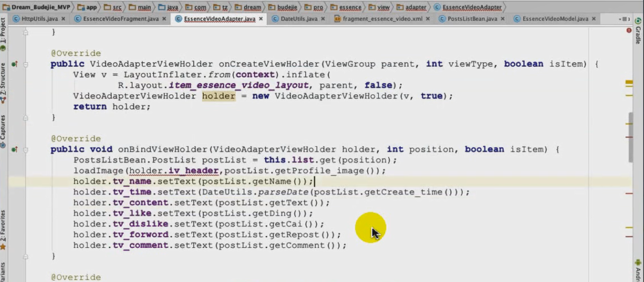Collapse the onBindViewHolder method fold
644x282 pixels.
point(26,150)
